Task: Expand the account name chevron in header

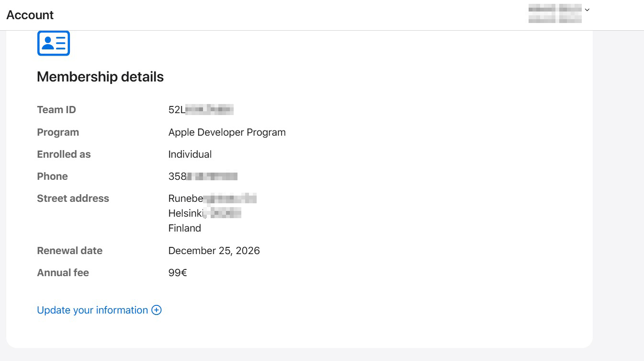Action: 588,10
